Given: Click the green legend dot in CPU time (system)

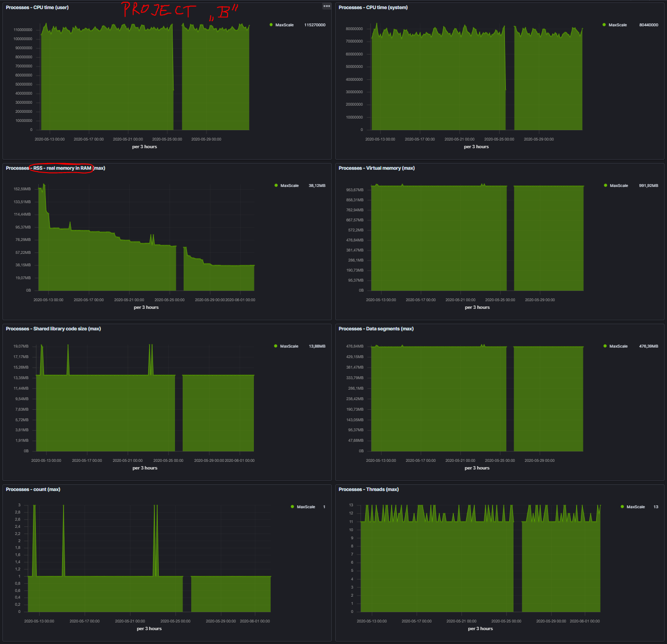Looking at the screenshot, I should (x=604, y=25).
